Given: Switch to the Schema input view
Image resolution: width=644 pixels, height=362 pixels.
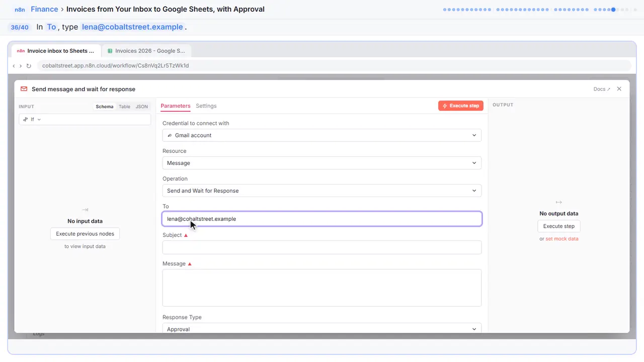Looking at the screenshot, I should click(105, 107).
